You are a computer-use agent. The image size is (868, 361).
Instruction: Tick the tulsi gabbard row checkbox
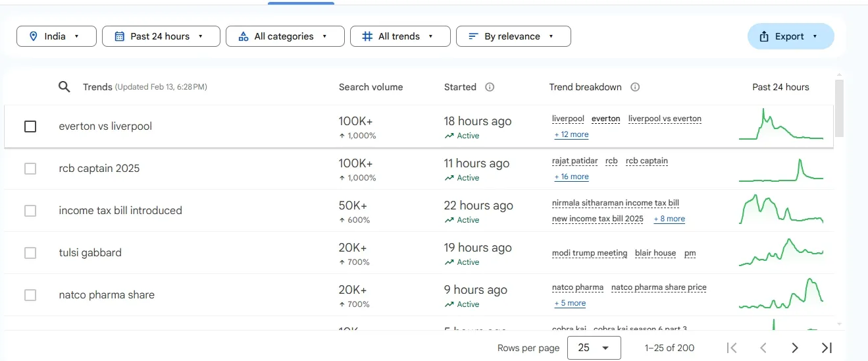pos(30,253)
